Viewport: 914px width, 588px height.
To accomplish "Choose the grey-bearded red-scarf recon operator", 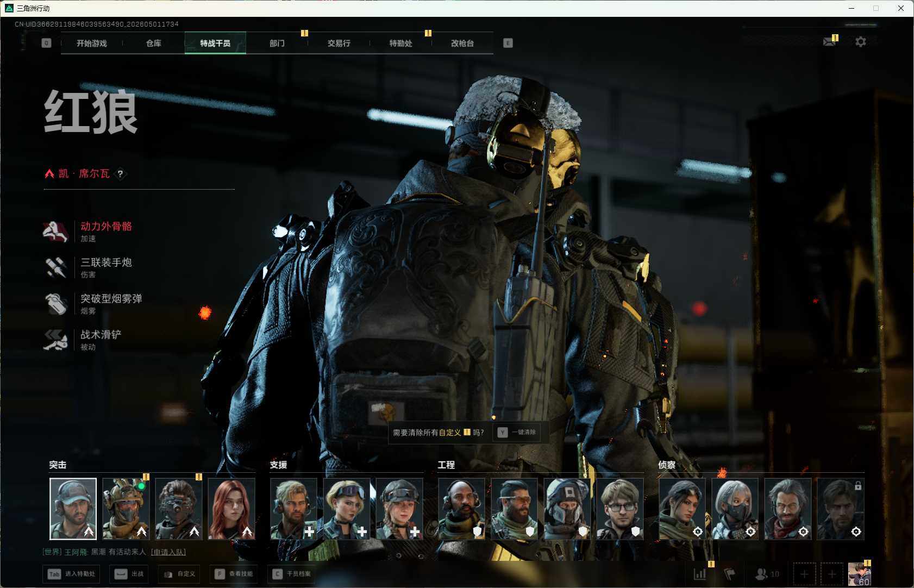I will coord(787,509).
